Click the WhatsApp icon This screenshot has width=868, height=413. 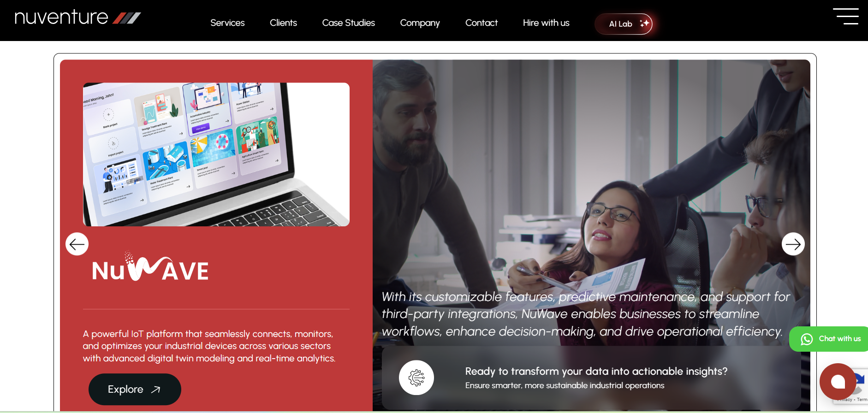point(807,339)
